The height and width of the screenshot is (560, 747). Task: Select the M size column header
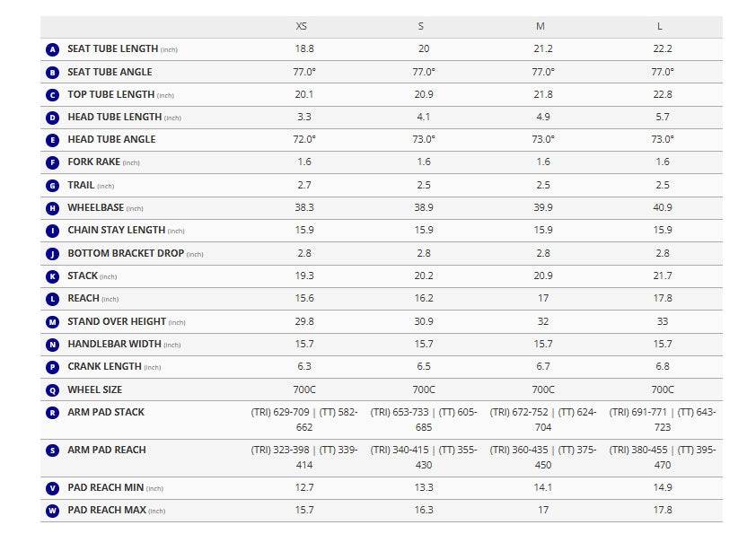(540, 27)
